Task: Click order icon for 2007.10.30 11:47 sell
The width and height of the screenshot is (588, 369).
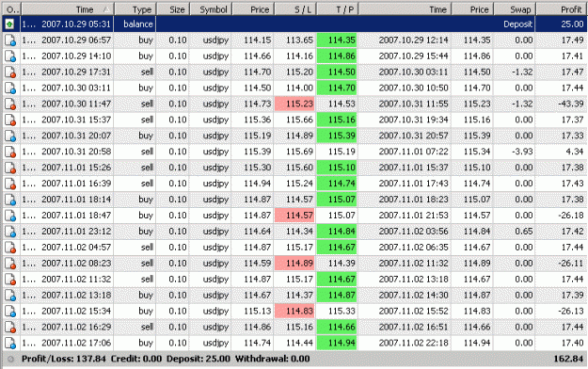Action: tap(10, 104)
